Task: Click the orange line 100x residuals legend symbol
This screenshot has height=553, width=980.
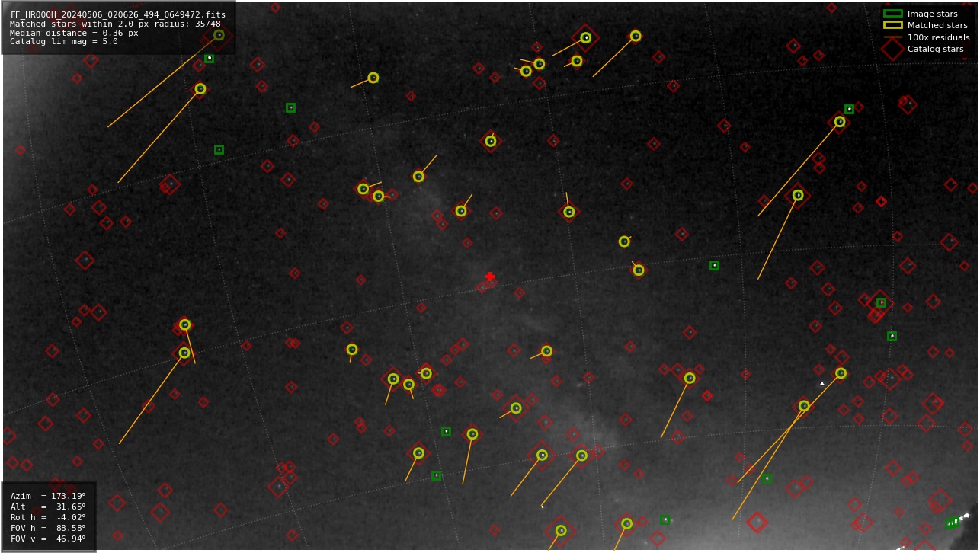Action: pyautogui.click(x=892, y=37)
